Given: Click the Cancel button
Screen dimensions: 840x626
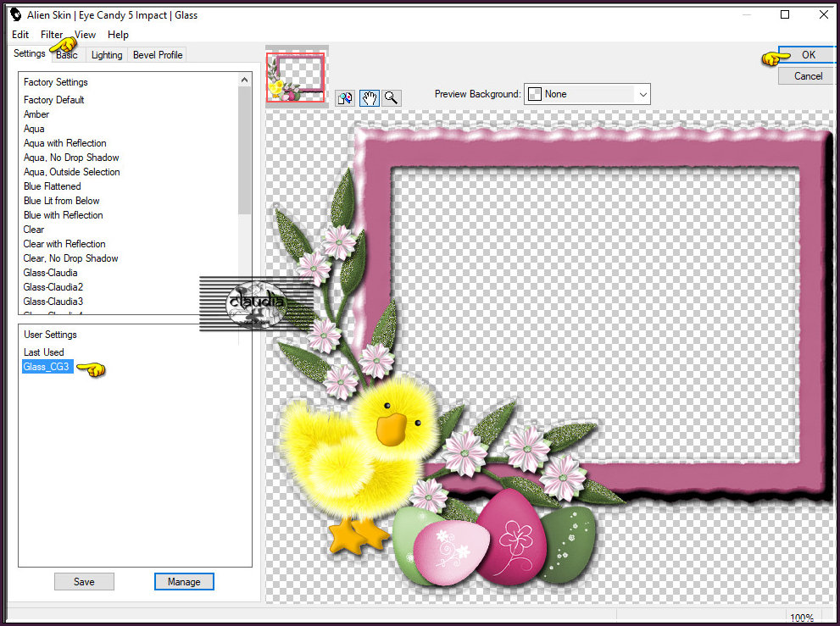Looking at the screenshot, I should tap(808, 76).
